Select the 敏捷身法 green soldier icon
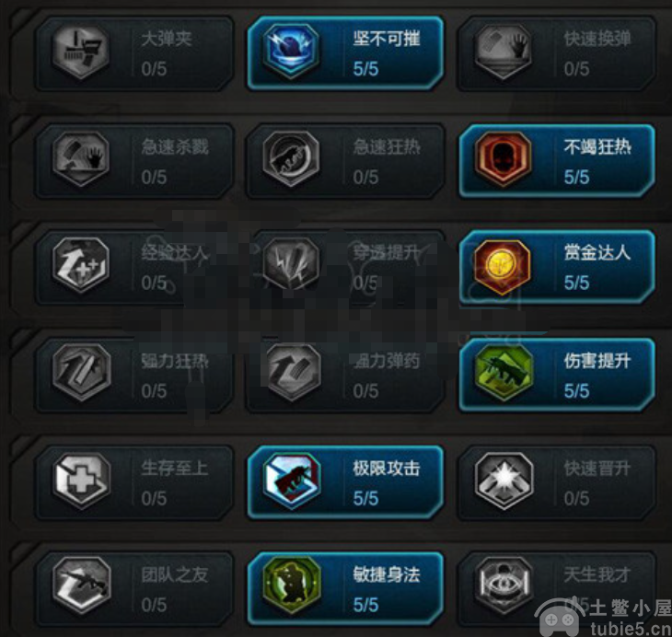 (x=292, y=585)
